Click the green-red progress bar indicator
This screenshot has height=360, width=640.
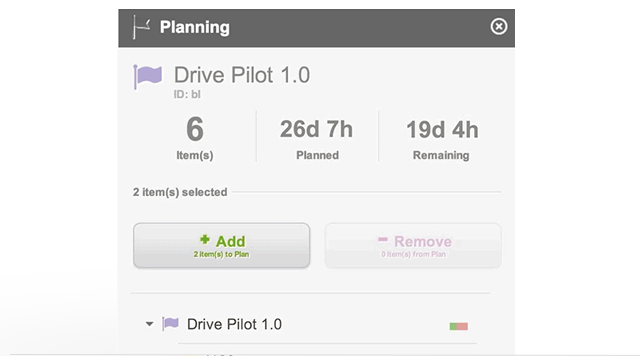point(459,326)
